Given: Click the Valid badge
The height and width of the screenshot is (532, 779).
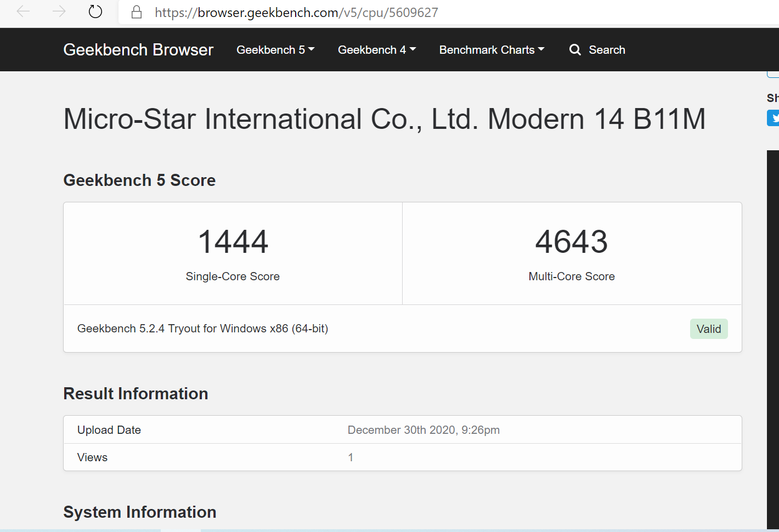Looking at the screenshot, I should (x=709, y=329).
